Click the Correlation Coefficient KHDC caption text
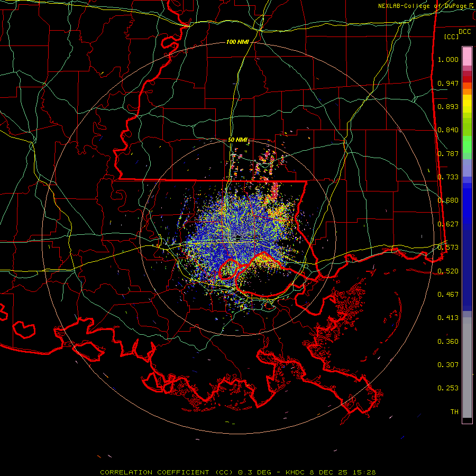Viewport: 476px width, 476px height. click(238, 472)
